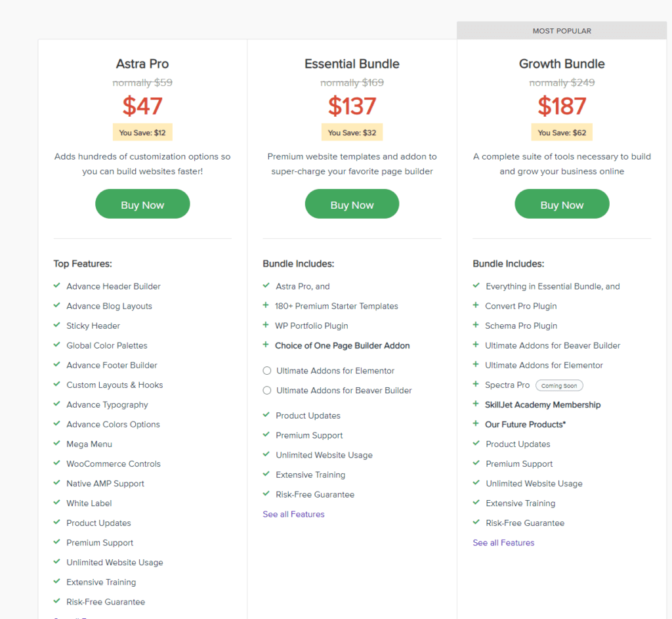Click Buy Now for Essential Bundle
Viewport: 672px width, 619px height.
click(352, 204)
